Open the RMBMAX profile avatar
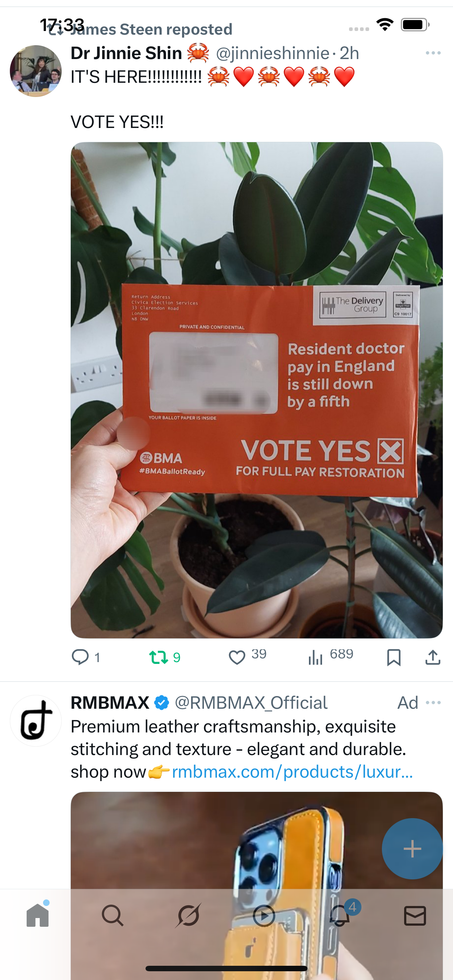Screen dimensions: 453x980 click(x=35, y=720)
